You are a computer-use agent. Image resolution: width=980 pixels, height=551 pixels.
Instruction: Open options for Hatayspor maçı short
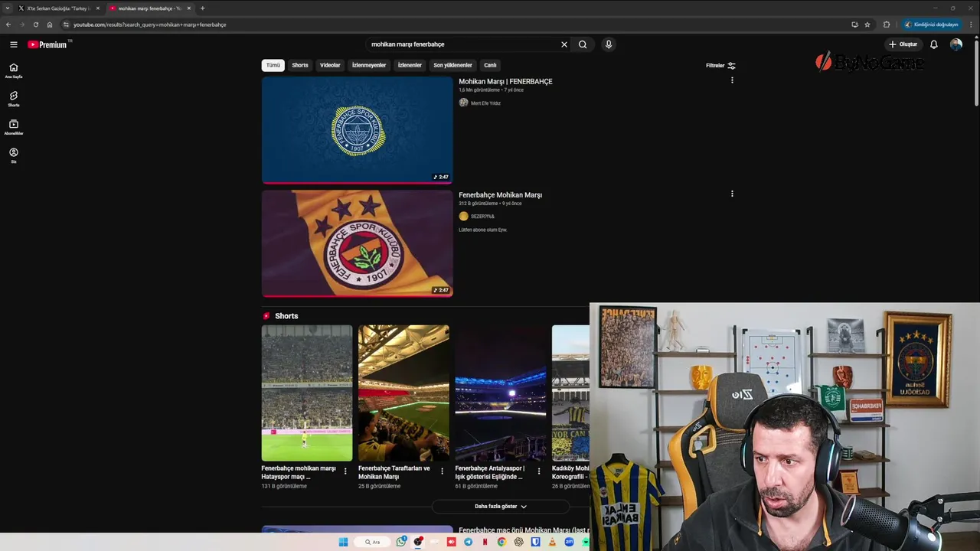(x=345, y=471)
